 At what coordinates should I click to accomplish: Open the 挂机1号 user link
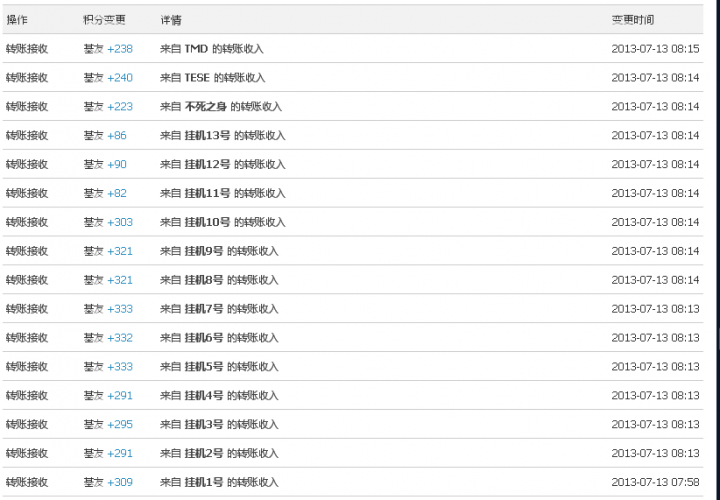click(x=204, y=482)
